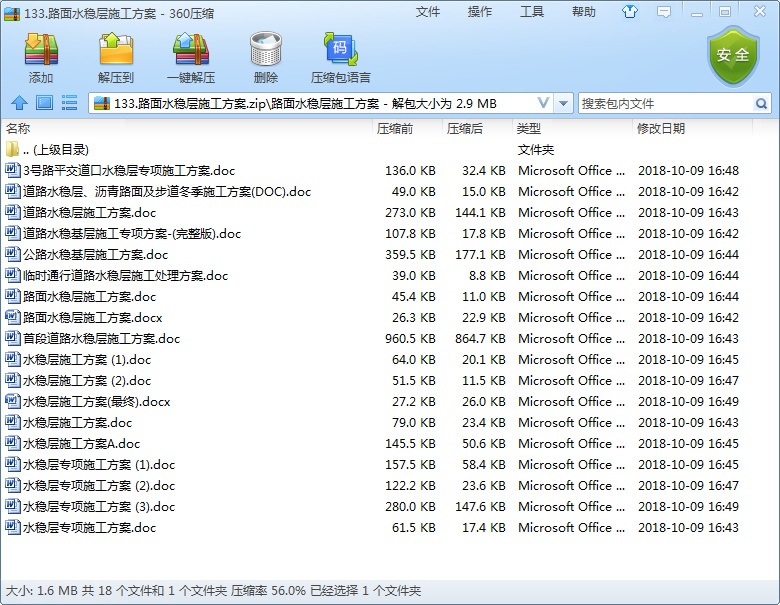Click the 360压缩 app icon in title bar
This screenshot has width=780, height=605.
tap(12, 13)
